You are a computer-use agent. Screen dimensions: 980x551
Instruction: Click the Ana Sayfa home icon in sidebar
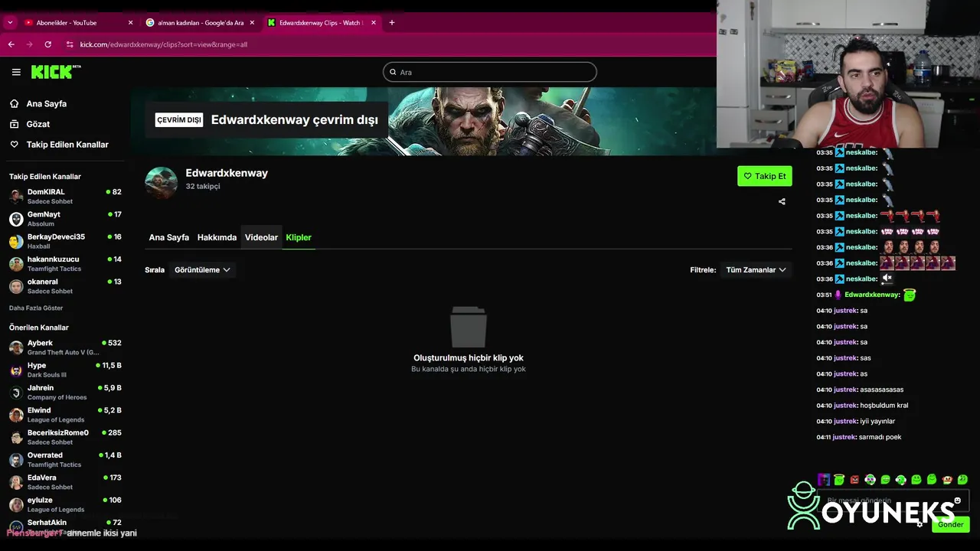(14, 103)
